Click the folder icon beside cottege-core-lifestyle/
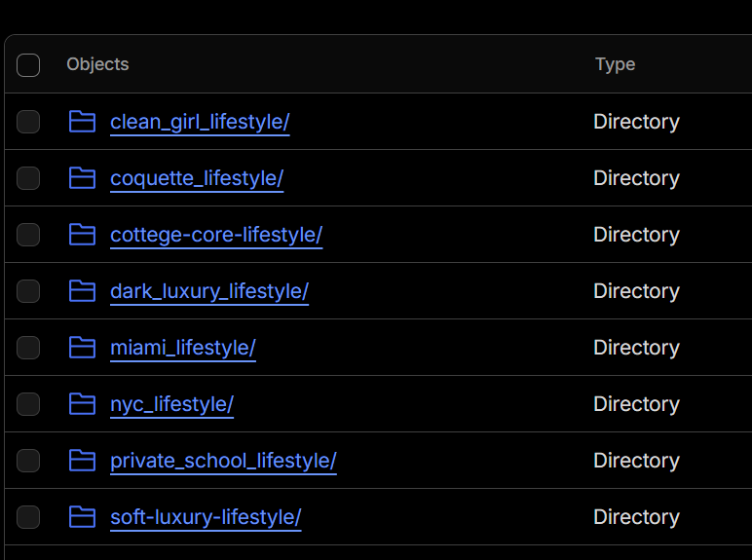The width and height of the screenshot is (752, 560). [x=82, y=235]
